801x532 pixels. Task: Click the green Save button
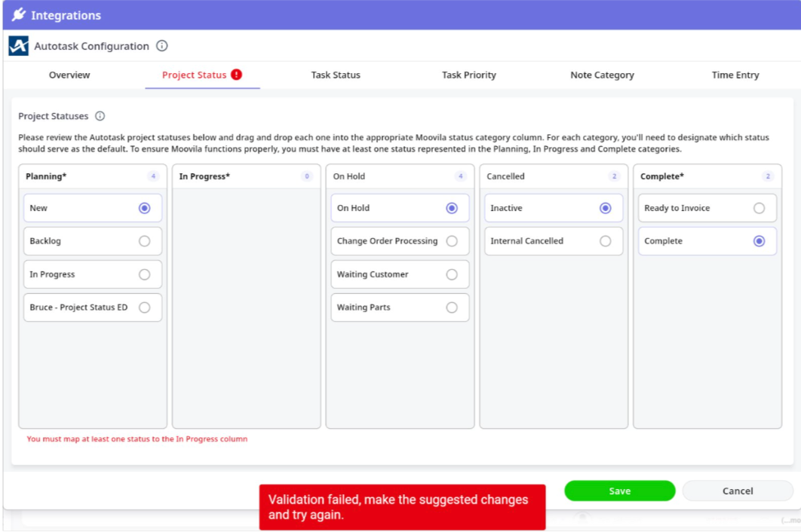coord(619,491)
